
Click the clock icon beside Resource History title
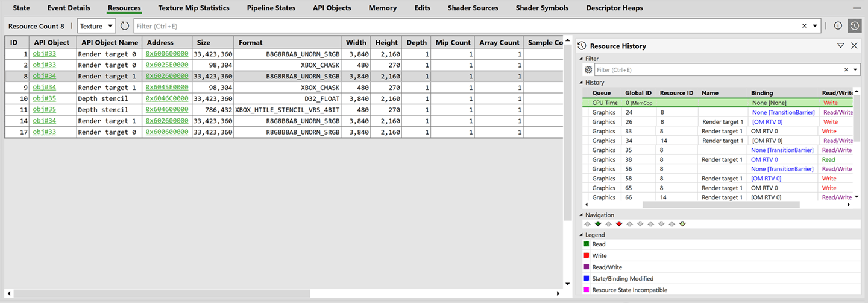[582, 46]
